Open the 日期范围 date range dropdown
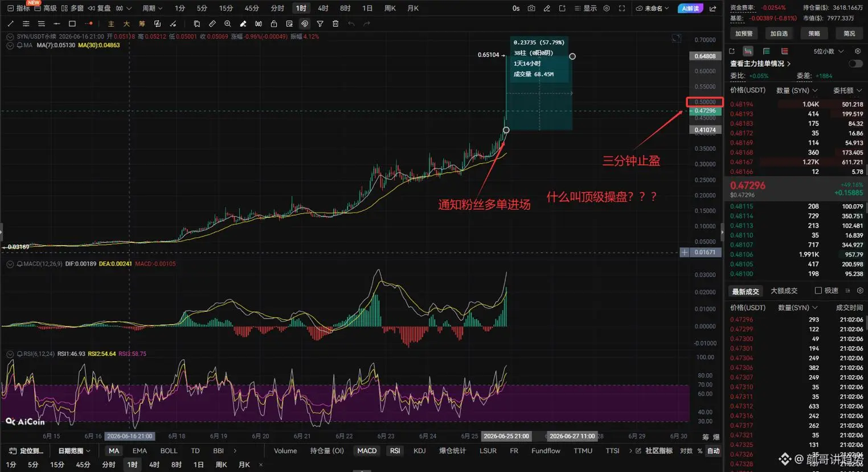 pyautogui.click(x=74, y=451)
